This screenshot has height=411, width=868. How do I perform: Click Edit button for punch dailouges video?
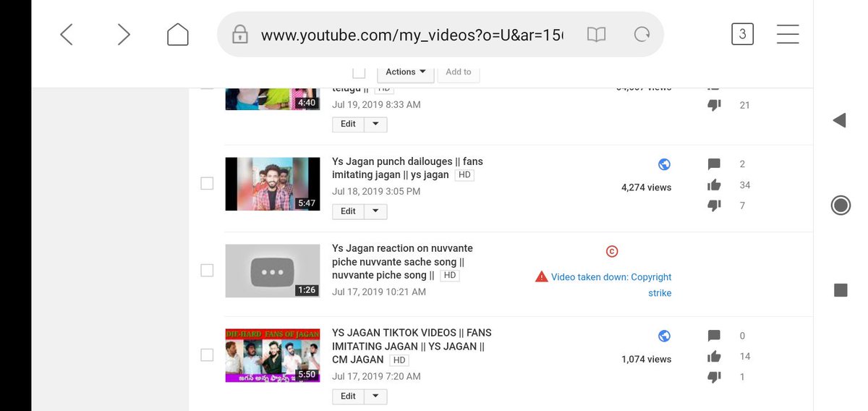348,211
